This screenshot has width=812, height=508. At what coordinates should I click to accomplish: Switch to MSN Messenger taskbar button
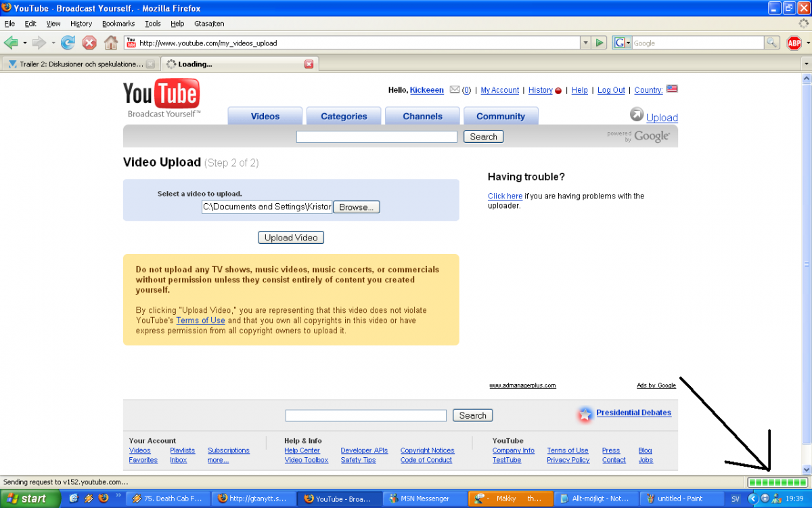click(x=424, y=499)
